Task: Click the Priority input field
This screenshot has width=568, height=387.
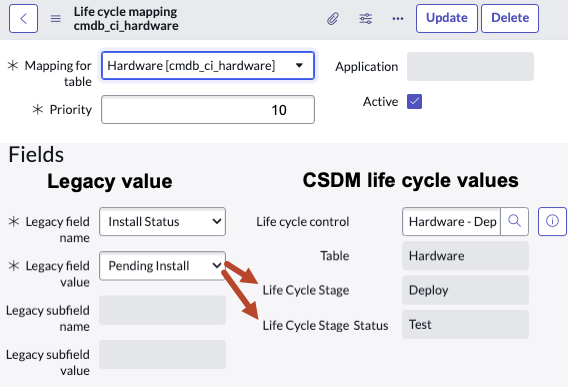Action: click(x=208, y=109)
